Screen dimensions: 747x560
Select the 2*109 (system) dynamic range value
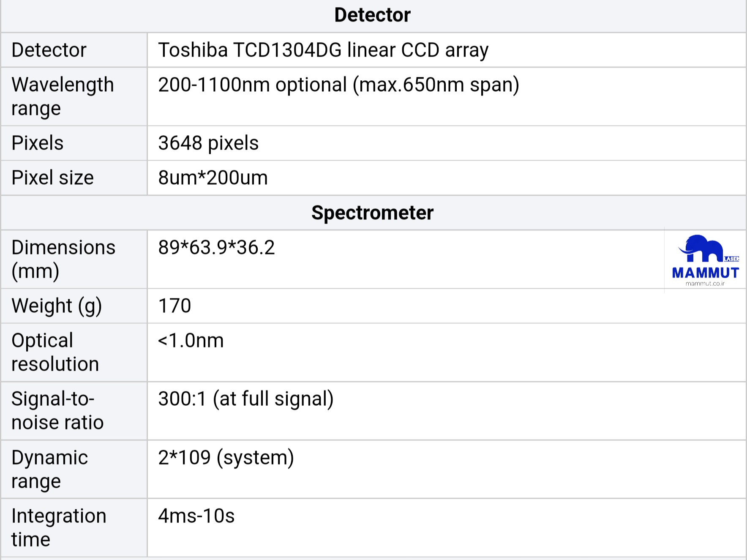click(x=226, y=457)
